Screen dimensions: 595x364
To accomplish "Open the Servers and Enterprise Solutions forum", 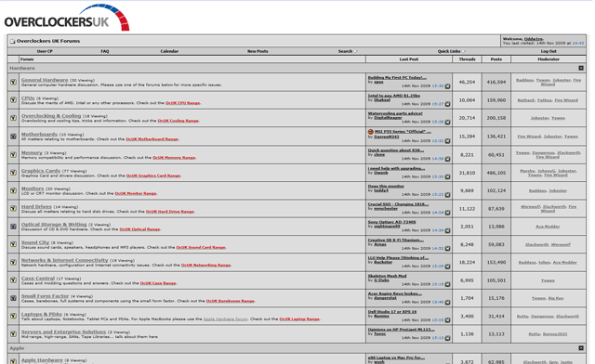I will (63, 331).
